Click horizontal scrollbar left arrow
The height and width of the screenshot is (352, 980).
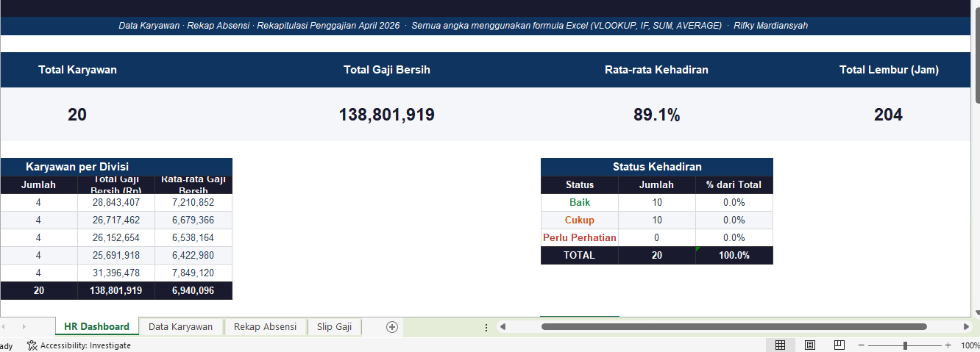tap(503, 326)
